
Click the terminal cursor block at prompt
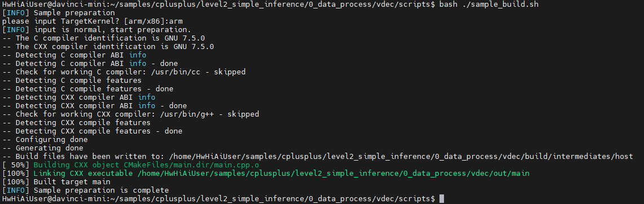[442, 199]
